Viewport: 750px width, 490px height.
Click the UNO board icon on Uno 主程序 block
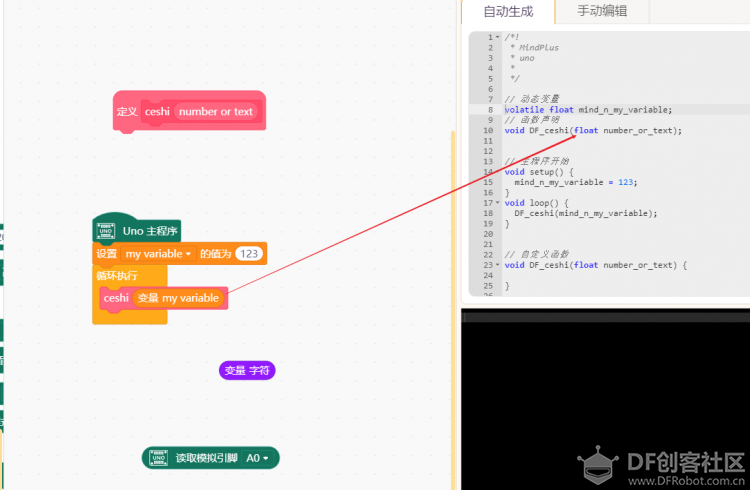tap(105, 231)
